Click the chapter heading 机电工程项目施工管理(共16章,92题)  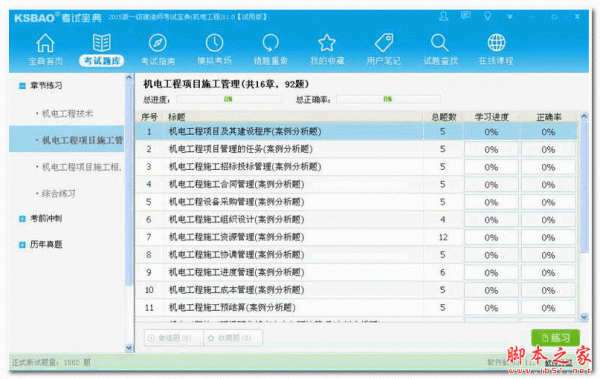[x=226, y=84]
